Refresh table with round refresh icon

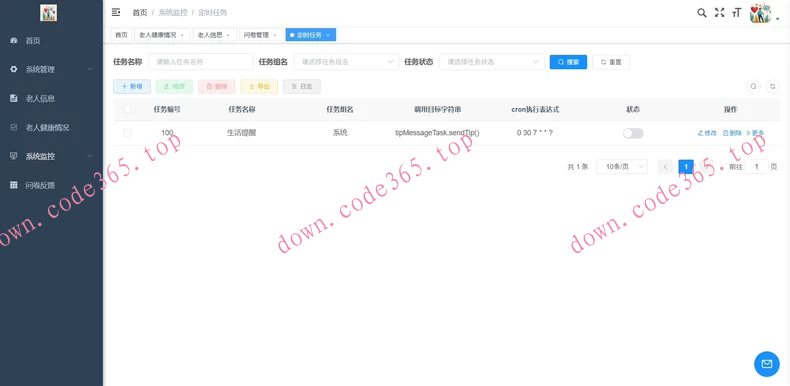pyautogui.click(x=772, y=87)
